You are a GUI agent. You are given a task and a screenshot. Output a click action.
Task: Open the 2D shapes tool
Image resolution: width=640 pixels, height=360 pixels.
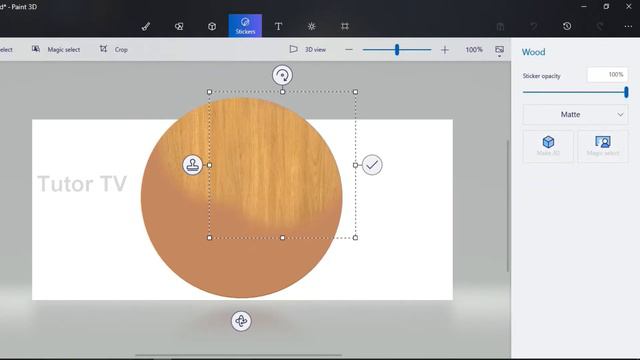[x=179, y=27]
